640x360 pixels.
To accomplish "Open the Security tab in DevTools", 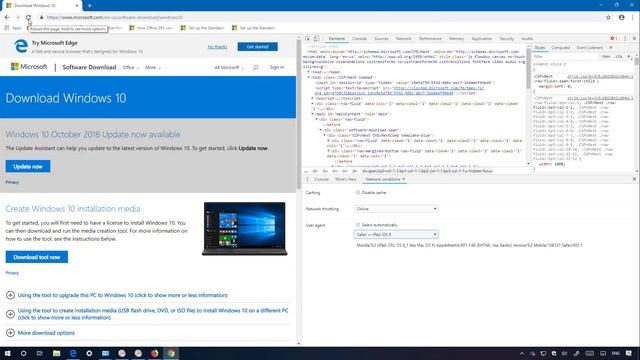I will [x=507, y=38].
